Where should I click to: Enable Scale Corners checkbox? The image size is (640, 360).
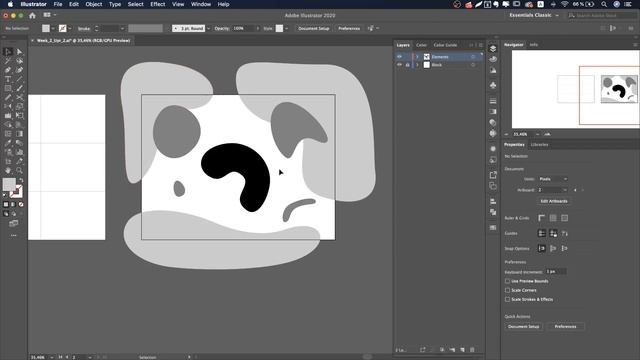pos(507,290)
